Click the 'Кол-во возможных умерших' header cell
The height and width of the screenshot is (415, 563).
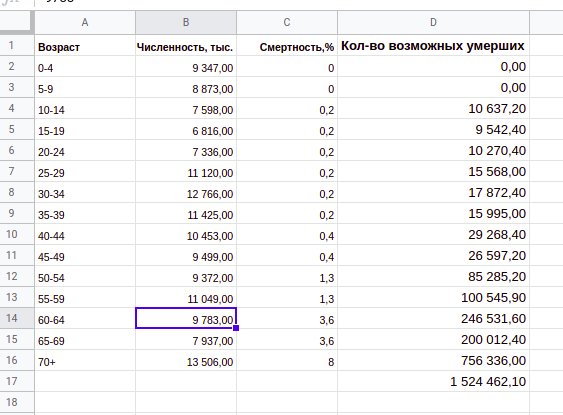click(433, 45)
